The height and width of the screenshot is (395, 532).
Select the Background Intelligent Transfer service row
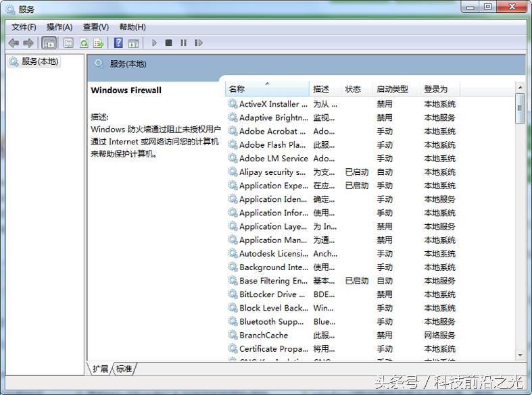click(x=342, y=267)
